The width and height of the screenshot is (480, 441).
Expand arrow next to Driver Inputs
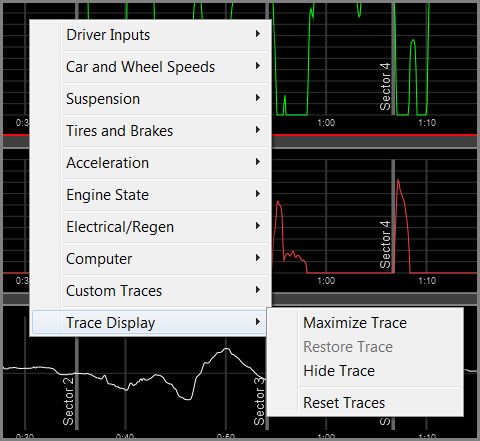pos(258,34)
